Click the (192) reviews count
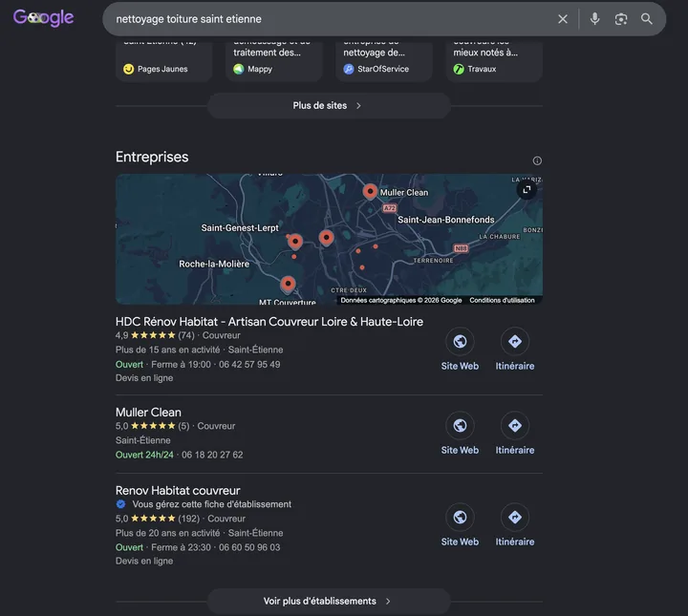 [x=188, y=519]
